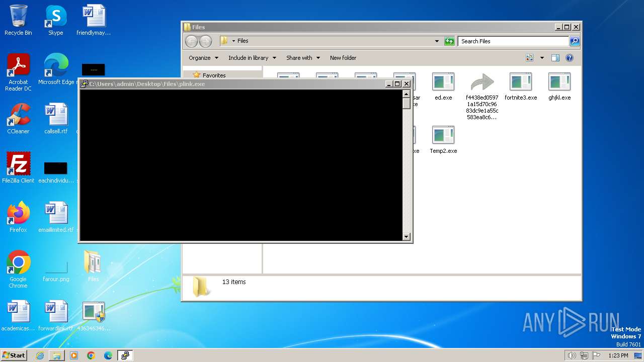Change view using the views icon
644x362 pixels.
(529, 58)
